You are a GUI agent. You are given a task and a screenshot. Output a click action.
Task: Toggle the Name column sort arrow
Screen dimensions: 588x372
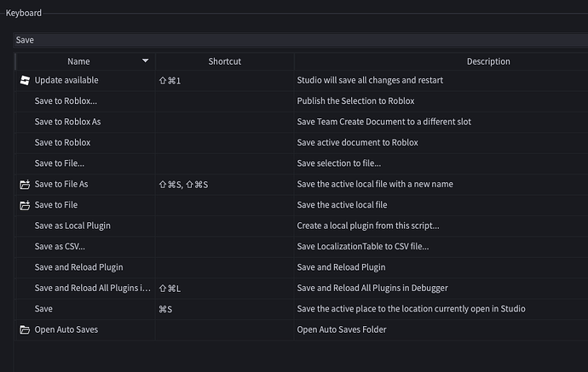tap(146, 61)
